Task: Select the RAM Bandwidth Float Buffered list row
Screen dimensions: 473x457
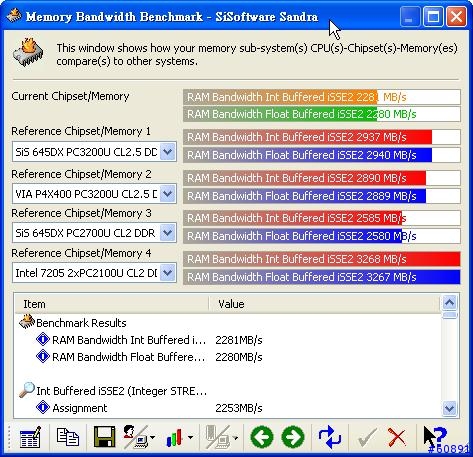Action: point(228,357)
